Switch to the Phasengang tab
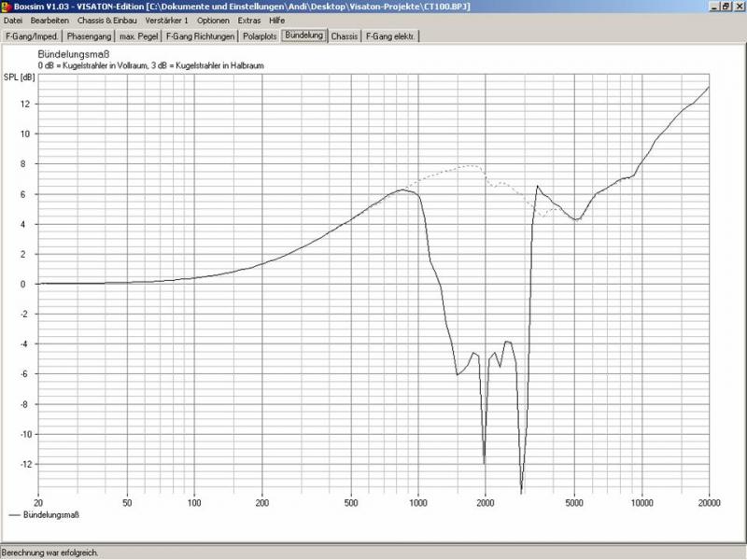Screen dimensions: 747x560 tap(89, 36)
